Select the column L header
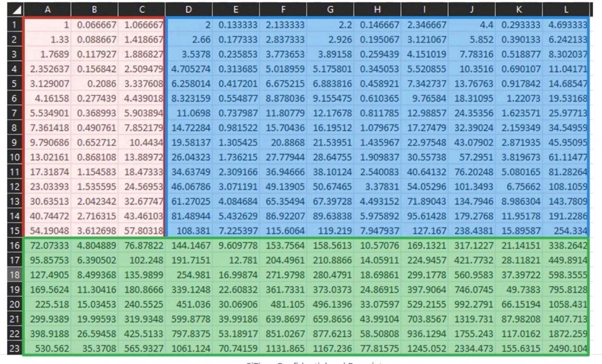602x364 pixels. 566,9
